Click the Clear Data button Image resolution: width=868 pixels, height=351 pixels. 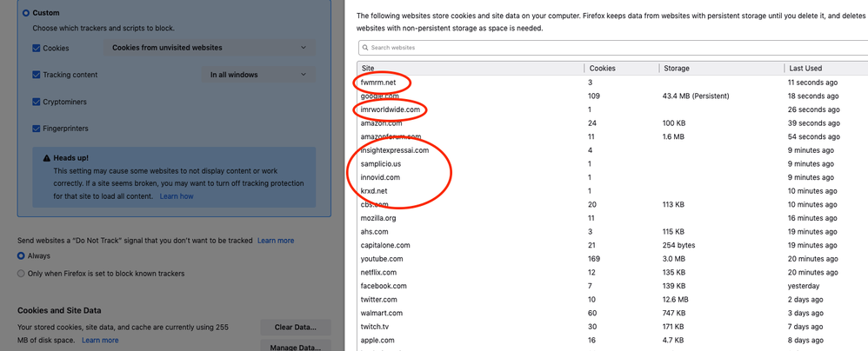296,328
